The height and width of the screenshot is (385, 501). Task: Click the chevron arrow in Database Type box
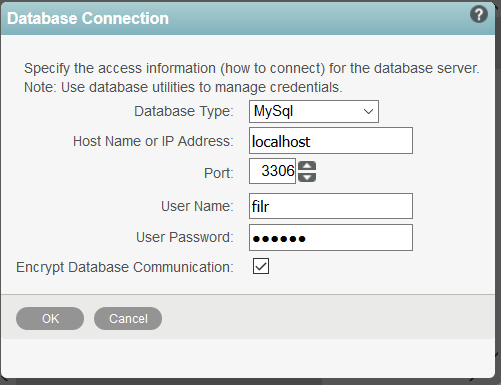click(368, 111)
